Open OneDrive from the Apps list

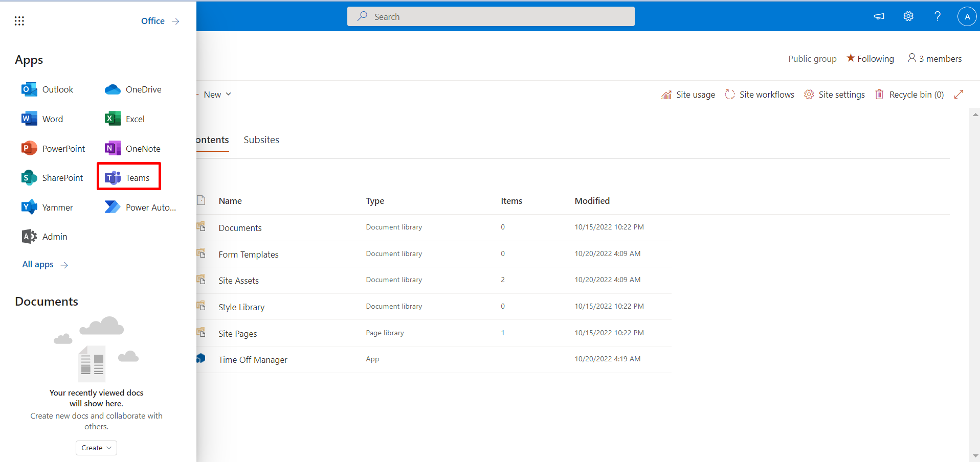pyautogui.click(x=133, y=89)
